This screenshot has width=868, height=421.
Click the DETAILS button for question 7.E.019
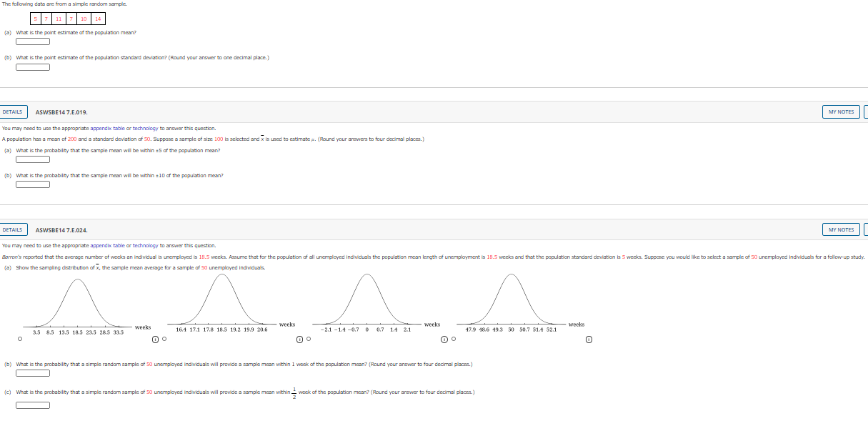12,112
